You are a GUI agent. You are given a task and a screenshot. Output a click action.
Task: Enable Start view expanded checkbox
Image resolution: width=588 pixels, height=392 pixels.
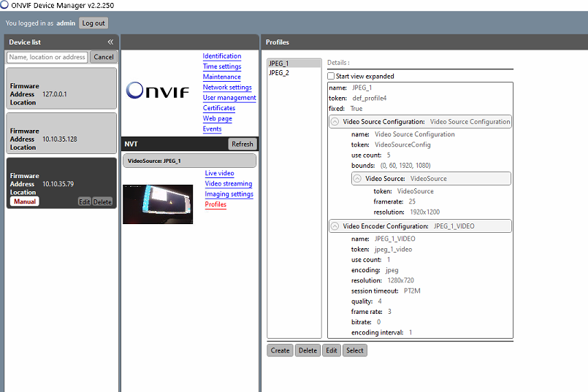pyautogui.click(x=331, y=76)
